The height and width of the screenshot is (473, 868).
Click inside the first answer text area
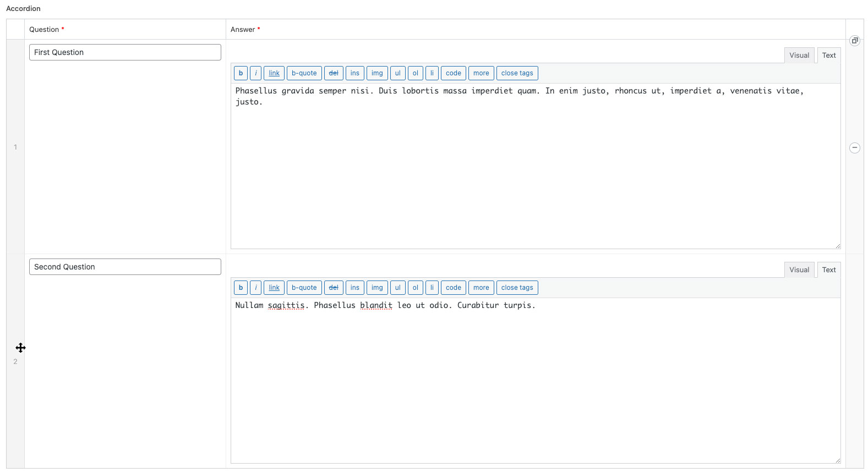pos(535,165)
